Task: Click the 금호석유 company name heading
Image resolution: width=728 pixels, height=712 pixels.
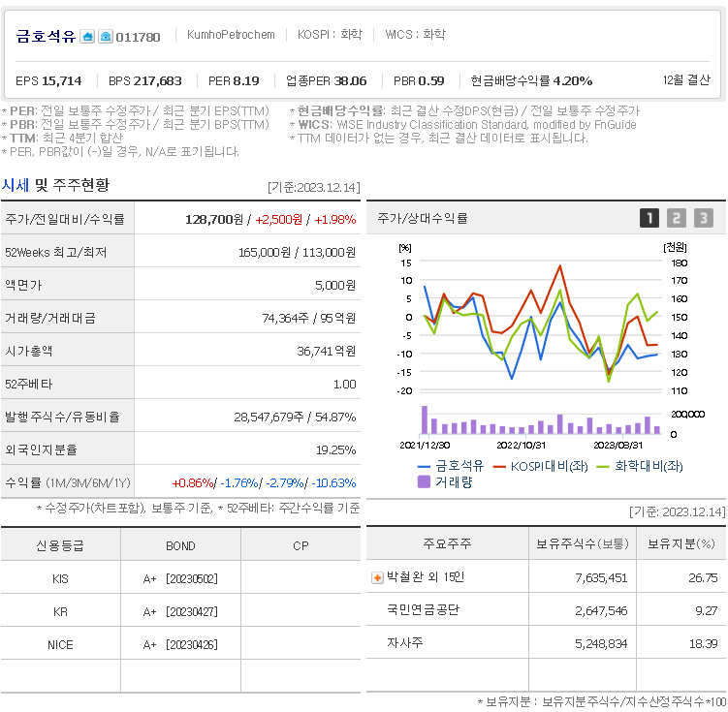Action: (x=46, y=36)
